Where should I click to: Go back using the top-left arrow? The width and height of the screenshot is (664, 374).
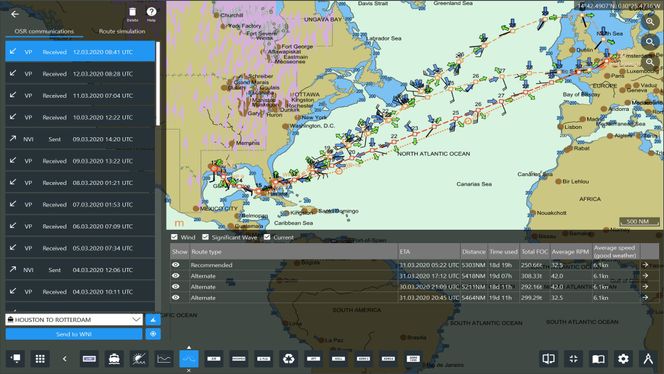coord(15,14)
